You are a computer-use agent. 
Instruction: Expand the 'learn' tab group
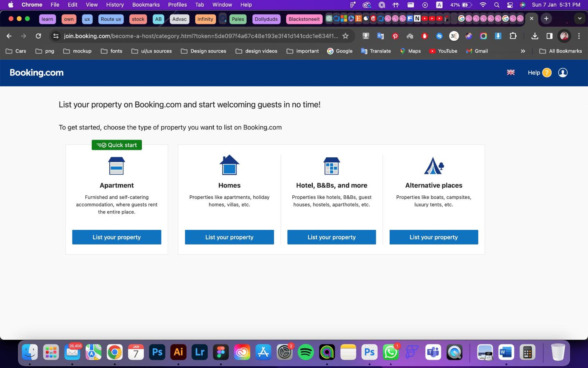(47, 19)
